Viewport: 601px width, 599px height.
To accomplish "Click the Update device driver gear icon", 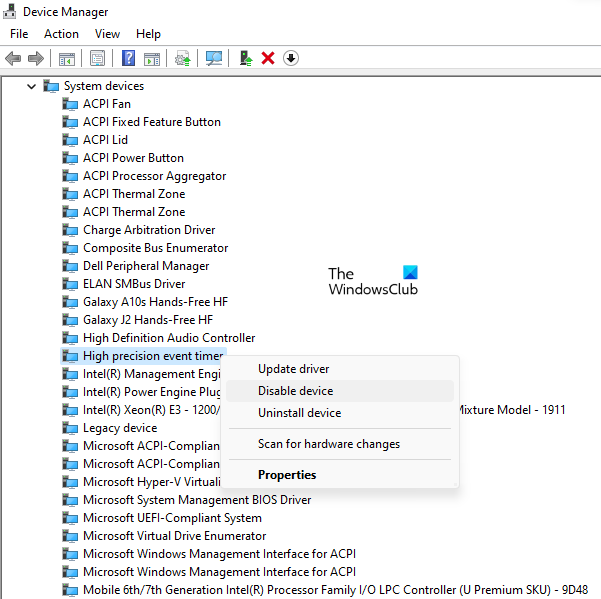I will pos(182,59).
